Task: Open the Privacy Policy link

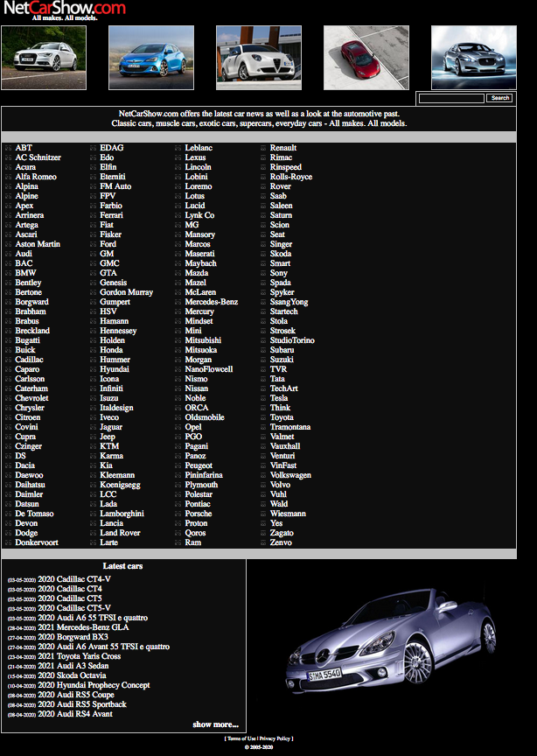Action: 275,738
